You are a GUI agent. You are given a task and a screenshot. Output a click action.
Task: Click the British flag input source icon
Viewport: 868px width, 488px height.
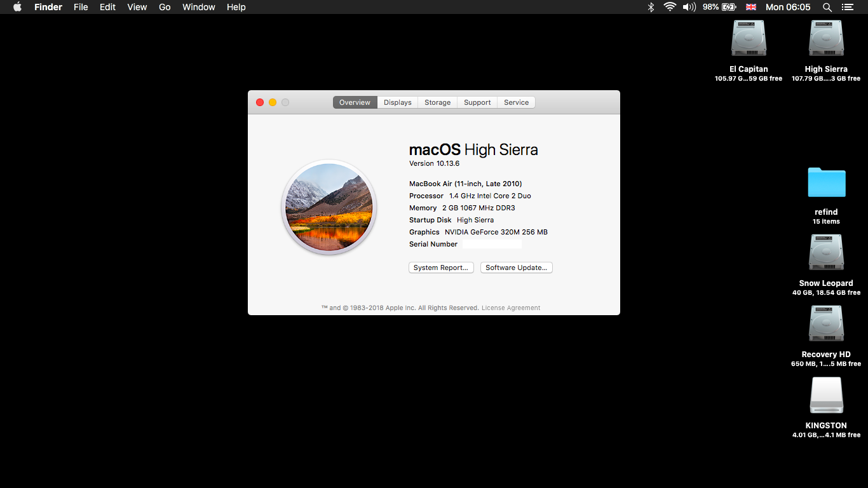coord(751,7)
